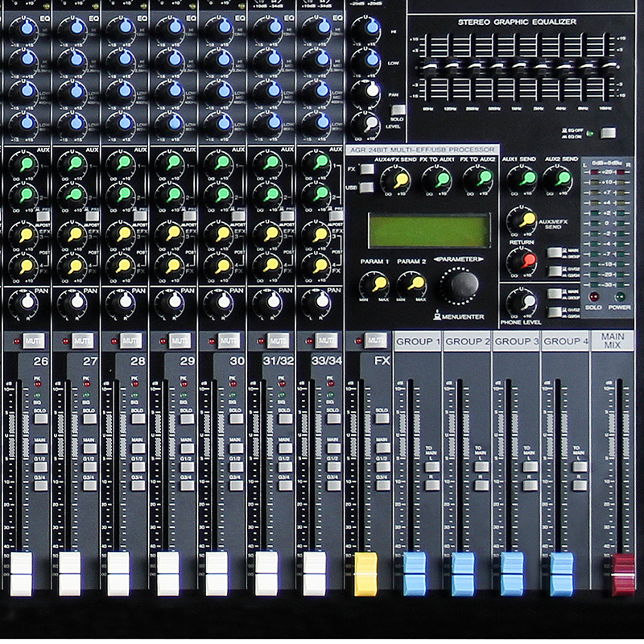644x644 pixels.
Task: Click the yellow FX fader cap
Action: pyautogui.click(x=365, y=573)
